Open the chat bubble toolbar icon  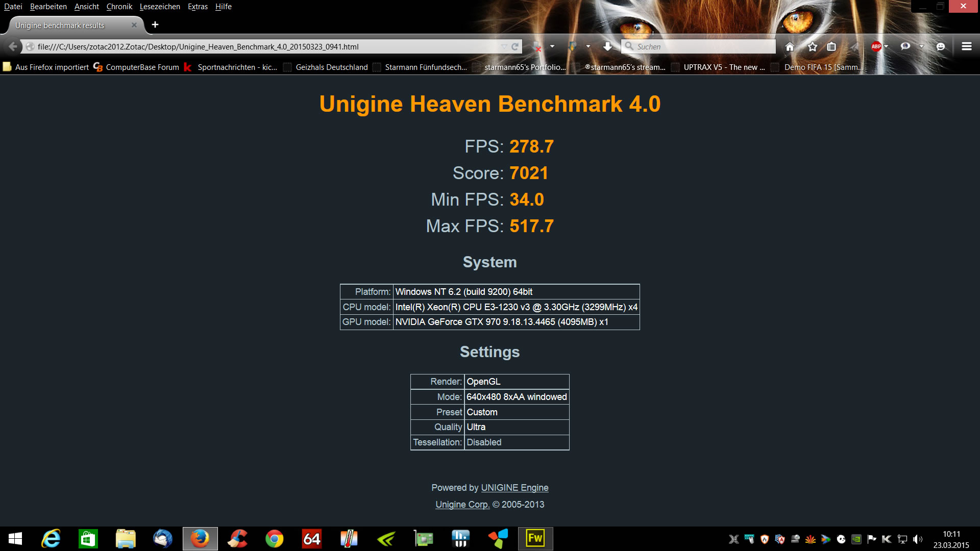905,46
